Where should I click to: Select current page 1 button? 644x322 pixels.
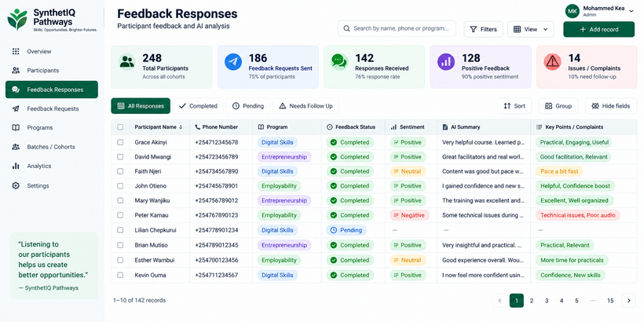tap(517, 301)
